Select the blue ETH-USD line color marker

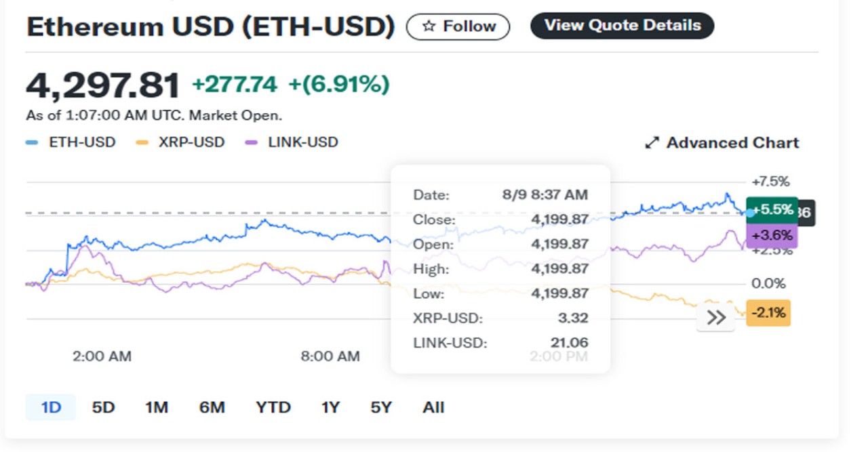30,142
